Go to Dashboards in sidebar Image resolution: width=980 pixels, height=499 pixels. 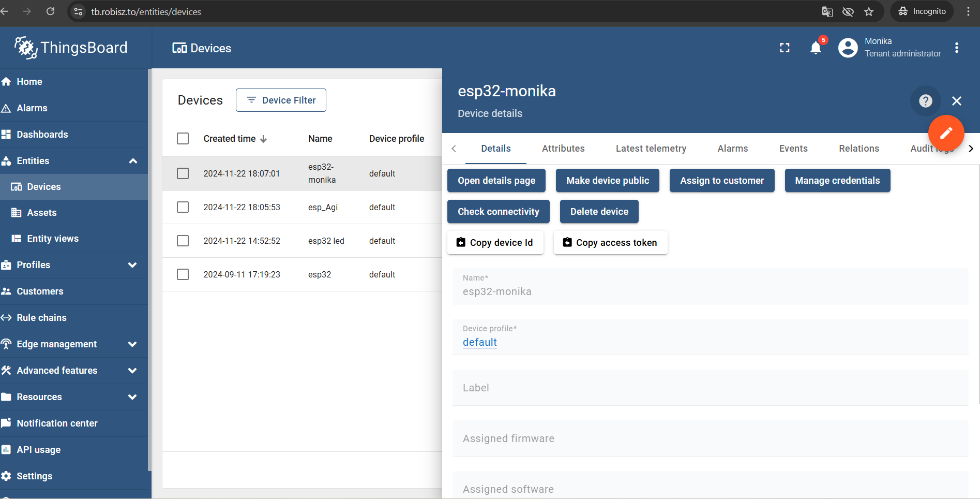(x=74, y=135)
